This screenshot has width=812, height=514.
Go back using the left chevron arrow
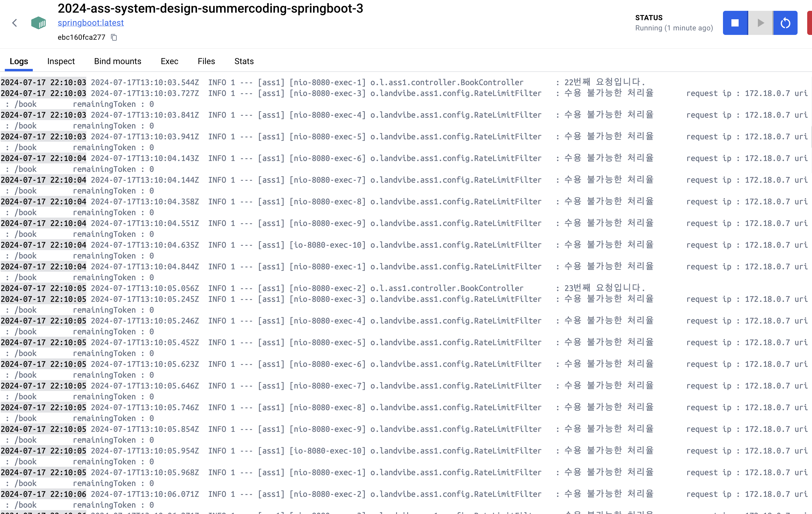point(14,23)
